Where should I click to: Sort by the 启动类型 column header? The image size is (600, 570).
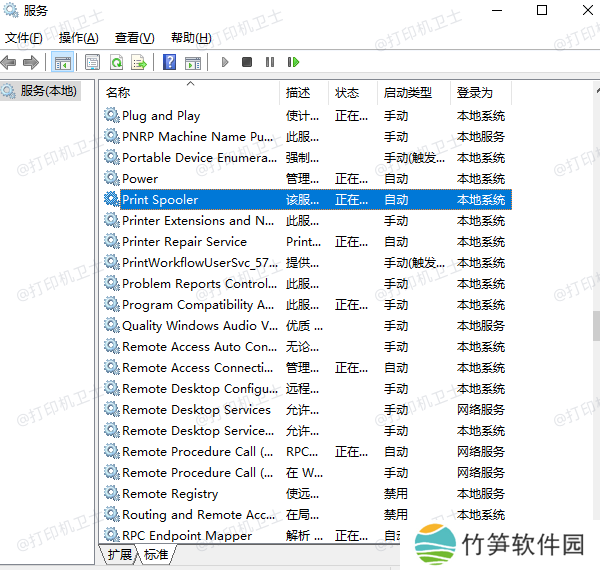click(407, 92)
